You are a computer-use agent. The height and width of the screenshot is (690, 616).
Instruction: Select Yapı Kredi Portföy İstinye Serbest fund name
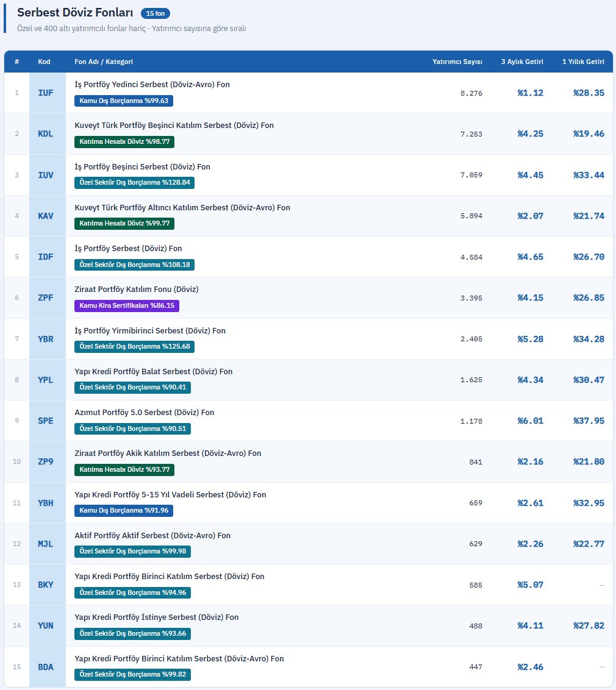156,617
